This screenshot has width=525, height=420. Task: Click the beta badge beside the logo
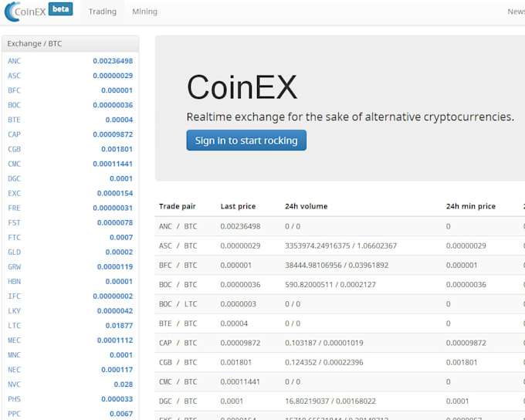60,9
